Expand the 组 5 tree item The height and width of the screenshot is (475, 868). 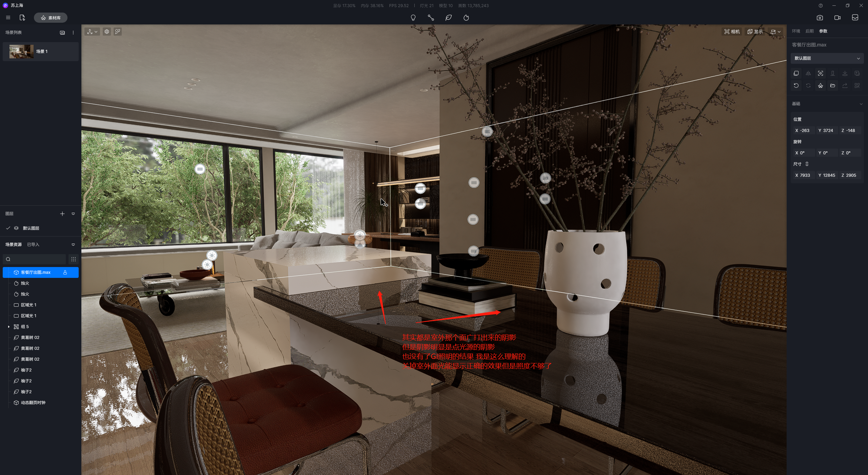point(9,327)
